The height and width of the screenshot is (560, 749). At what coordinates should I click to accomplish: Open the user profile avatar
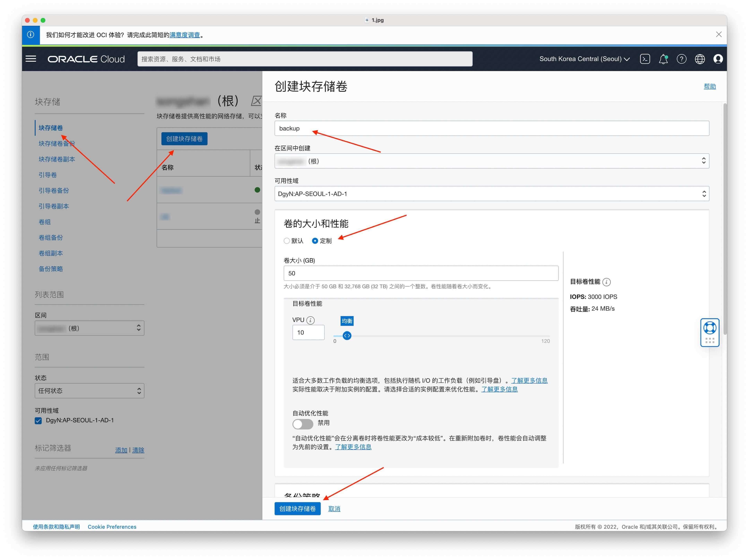718,59
